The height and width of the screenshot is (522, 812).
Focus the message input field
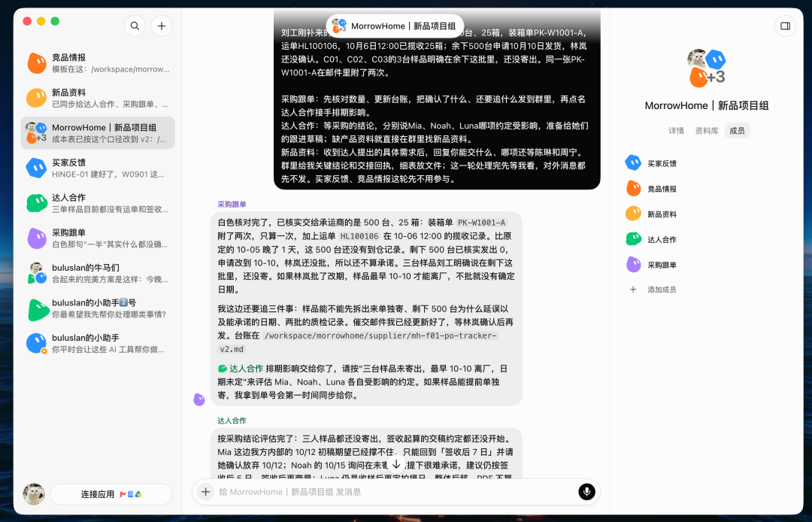pos(395,491)
